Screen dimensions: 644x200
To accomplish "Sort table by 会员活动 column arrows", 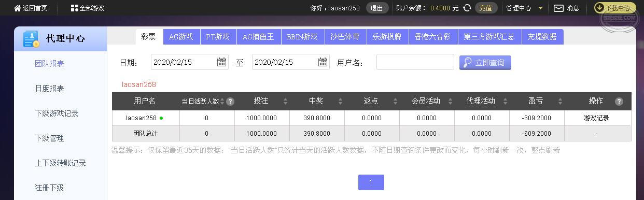I will 450,102.
